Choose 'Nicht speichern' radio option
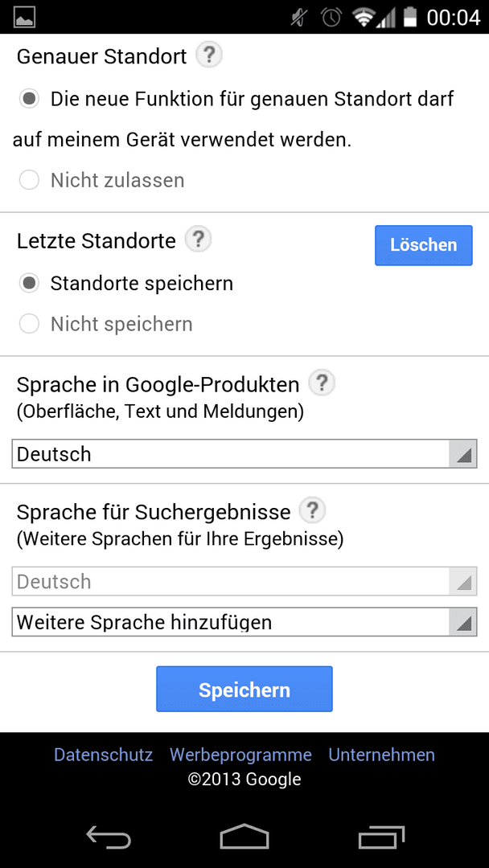 click(29, 324)
